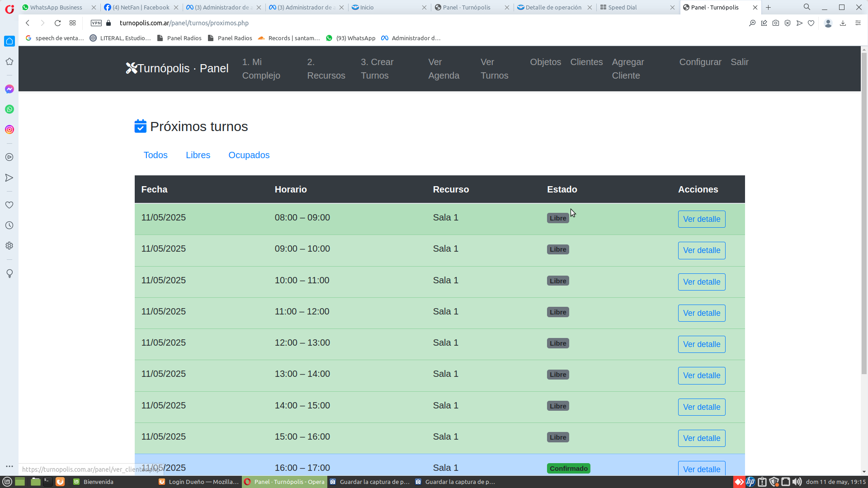Click the Opera menu logo
The height and width of the screenshot is (488, 868).
pos(9,9)
